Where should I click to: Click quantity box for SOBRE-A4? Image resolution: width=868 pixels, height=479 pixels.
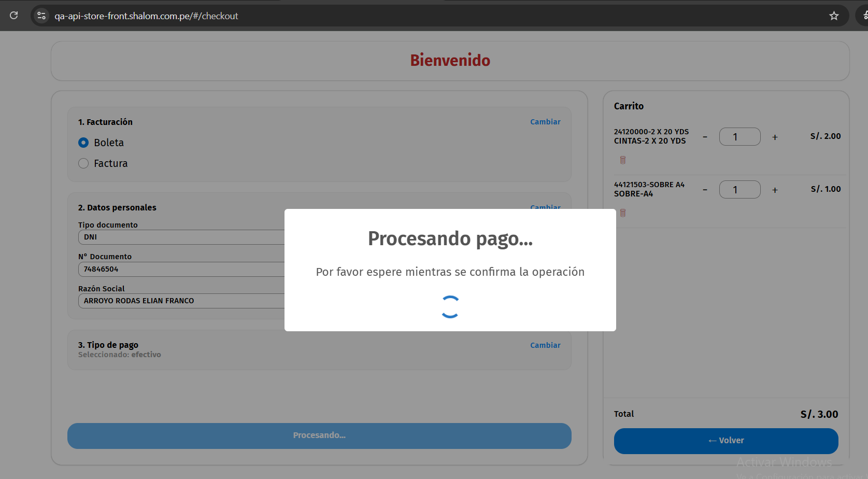pyautogui.click(x=739, y=190)
